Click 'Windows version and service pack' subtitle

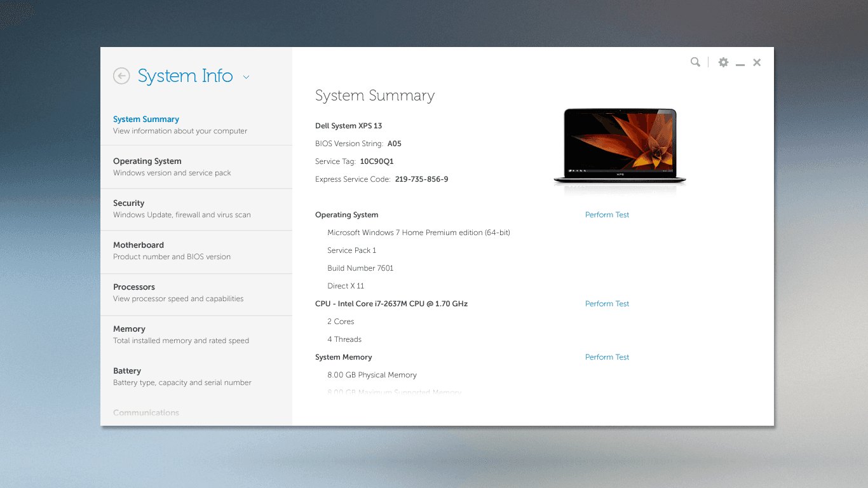coord(172,173)
